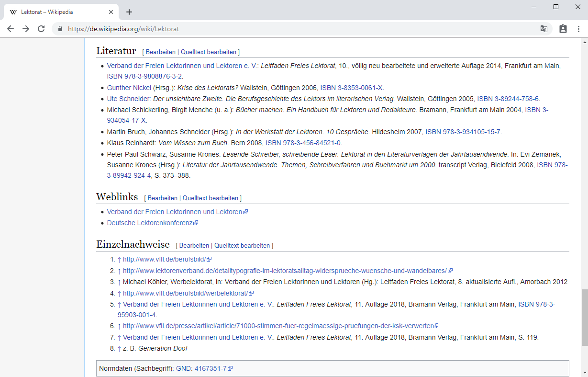
Task: Open the Gunther Nickel author link
Action: 129,88
